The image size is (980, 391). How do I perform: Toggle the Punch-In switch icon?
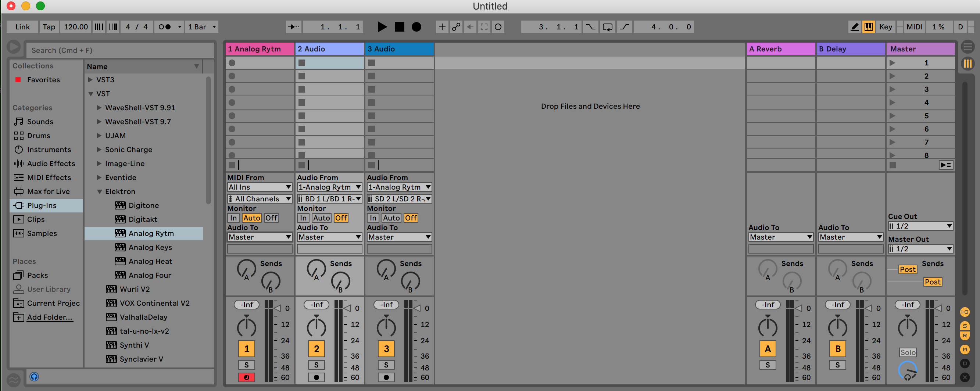(590, 27)
